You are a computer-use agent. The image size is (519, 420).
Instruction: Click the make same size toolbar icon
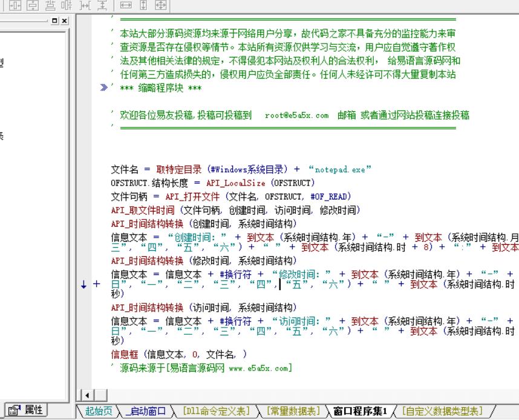coord(160,5)
